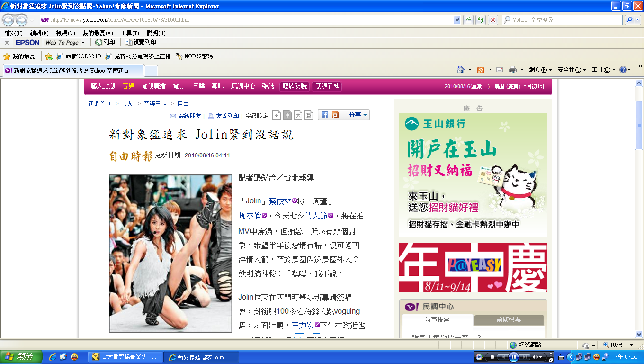Image resolution: width=644 pixels, height=364 pixels.
Task: Set font size to medium (中)
Action: coord(287,115)
